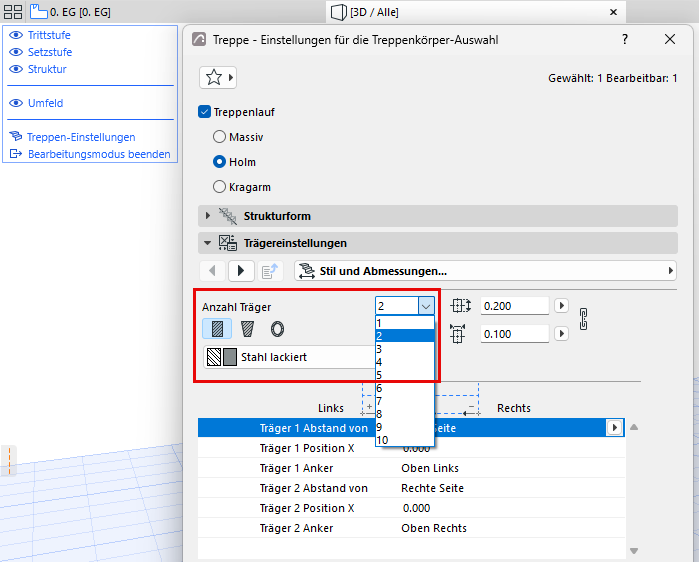Expand the Strukturform section
The image size is (699, 562).
point(208,216)
